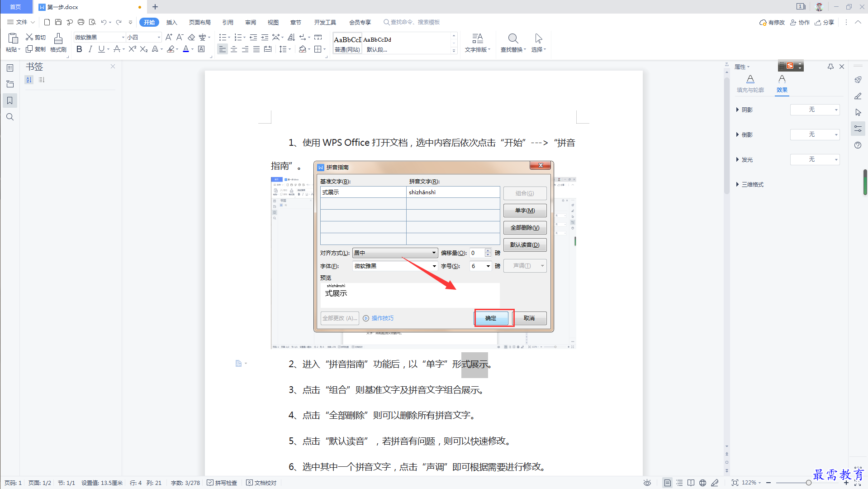Click the search command field

point(412,22)
